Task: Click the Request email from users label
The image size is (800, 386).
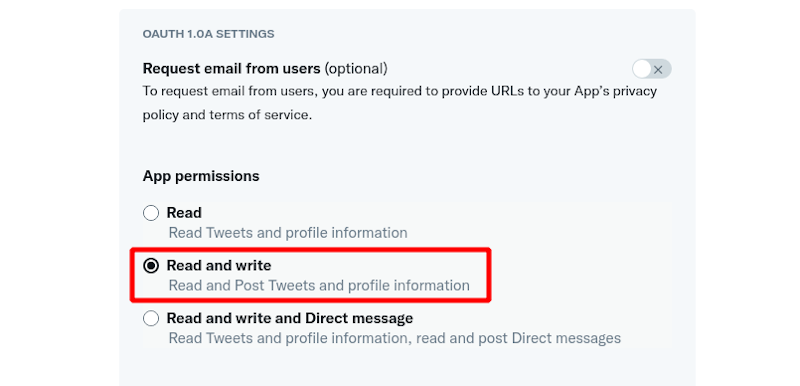Action: click(x=232, y=68)
